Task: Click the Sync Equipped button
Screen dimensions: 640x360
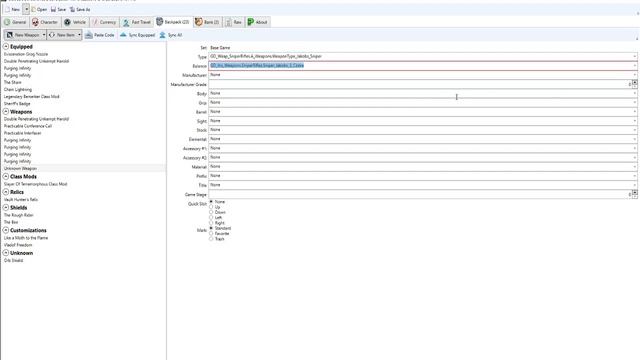Action: click(x=138, y=35)
